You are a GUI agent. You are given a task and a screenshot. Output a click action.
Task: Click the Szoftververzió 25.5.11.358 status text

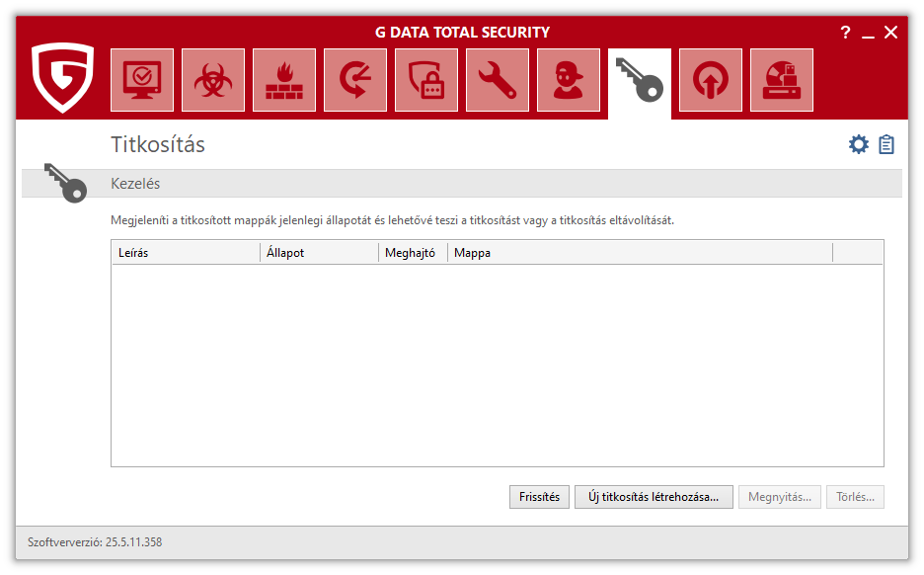(95, 542)
